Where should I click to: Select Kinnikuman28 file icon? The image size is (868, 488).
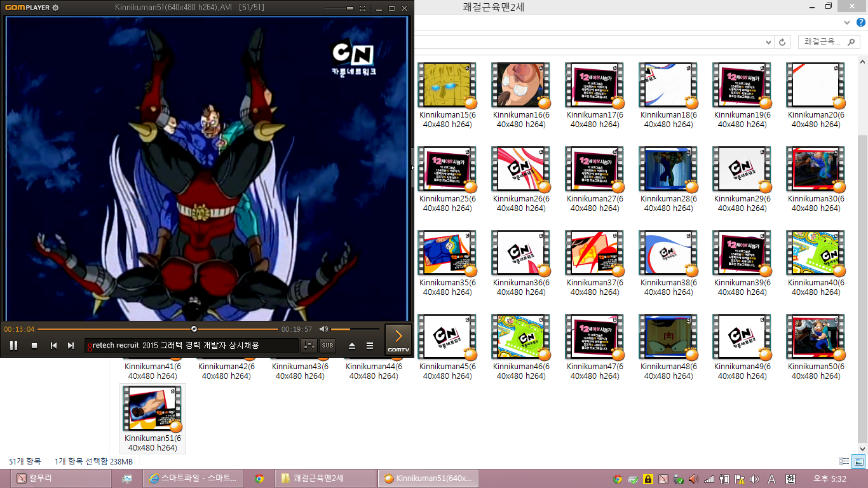point(667,169)
